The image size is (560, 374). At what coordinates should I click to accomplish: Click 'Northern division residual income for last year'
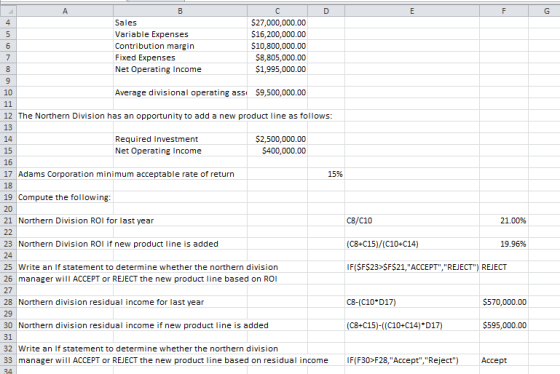click(111, 302)
